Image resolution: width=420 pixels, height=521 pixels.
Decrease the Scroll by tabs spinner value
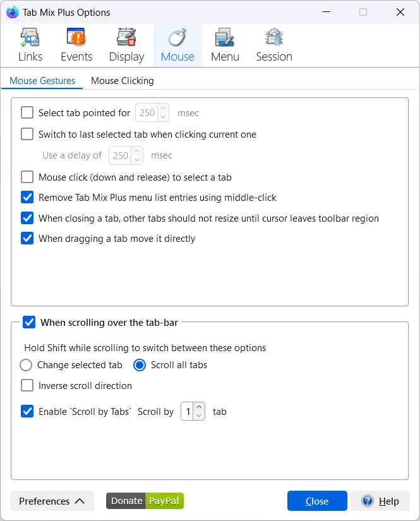199,416
